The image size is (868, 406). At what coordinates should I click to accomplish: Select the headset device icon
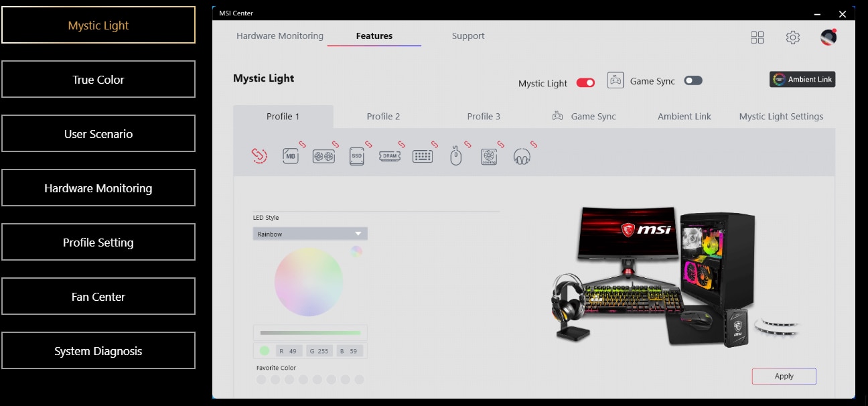click(x=522, y=157)
